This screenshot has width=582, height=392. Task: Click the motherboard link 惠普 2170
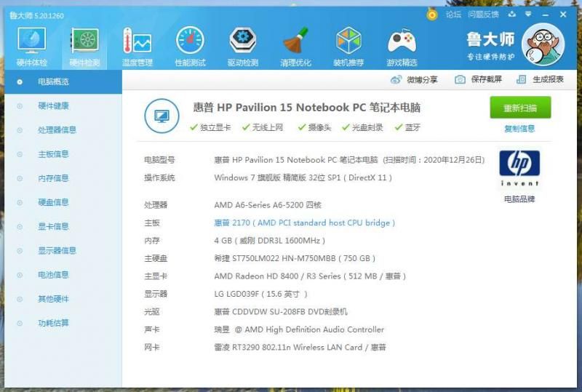pos(304,223)
